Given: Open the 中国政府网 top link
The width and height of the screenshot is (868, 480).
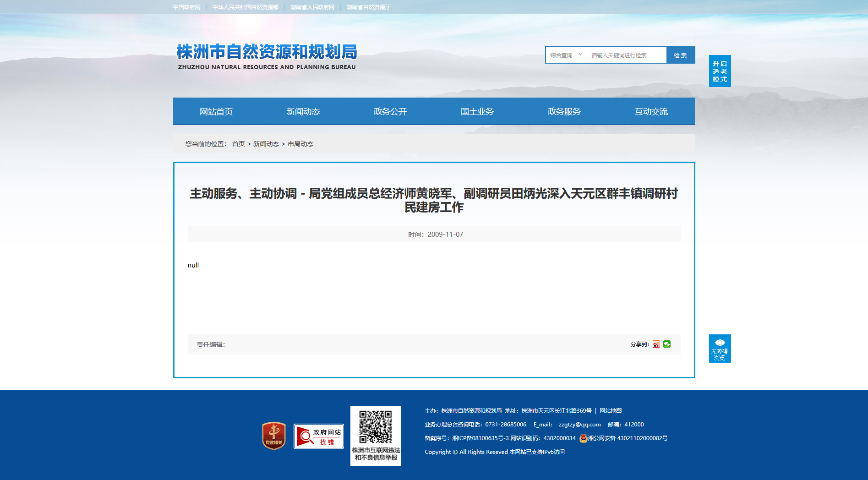Looking at the screenshot, I should tap(186, 7).
